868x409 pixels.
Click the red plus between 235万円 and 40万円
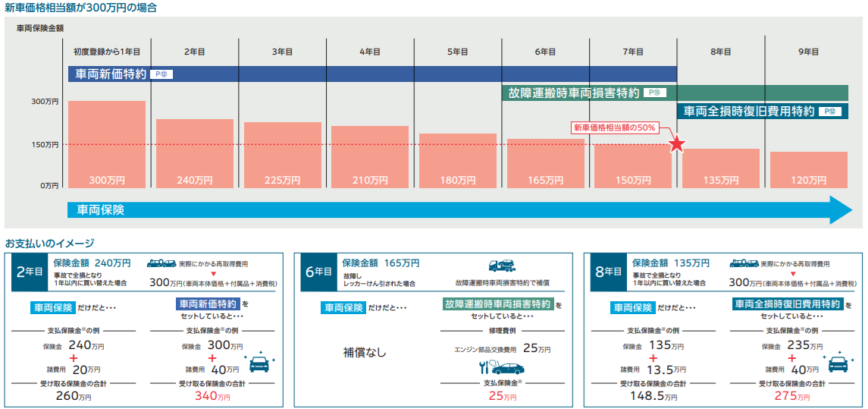coord(791,357)
